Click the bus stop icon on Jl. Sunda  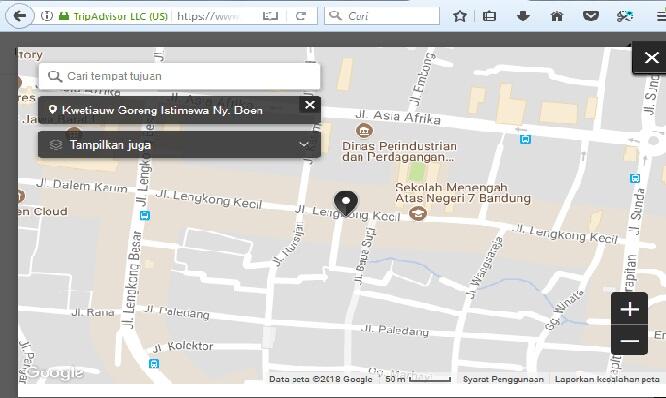click(635, 178)
